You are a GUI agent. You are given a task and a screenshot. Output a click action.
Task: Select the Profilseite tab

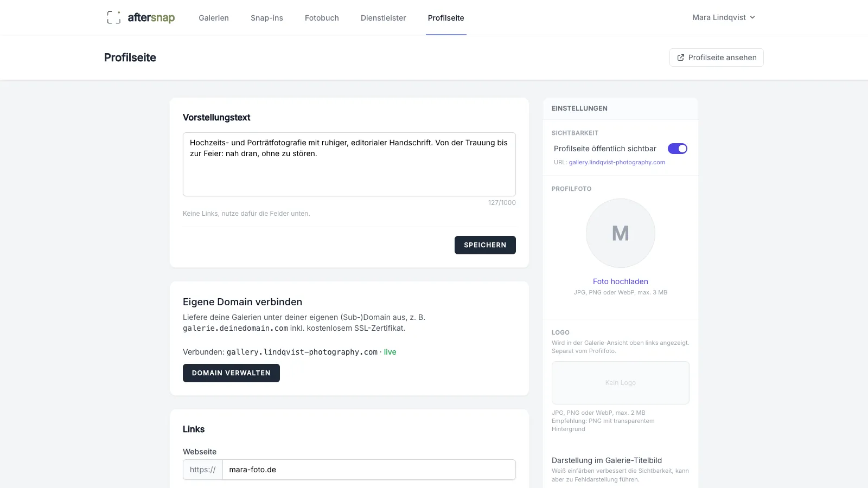point(446,18)
